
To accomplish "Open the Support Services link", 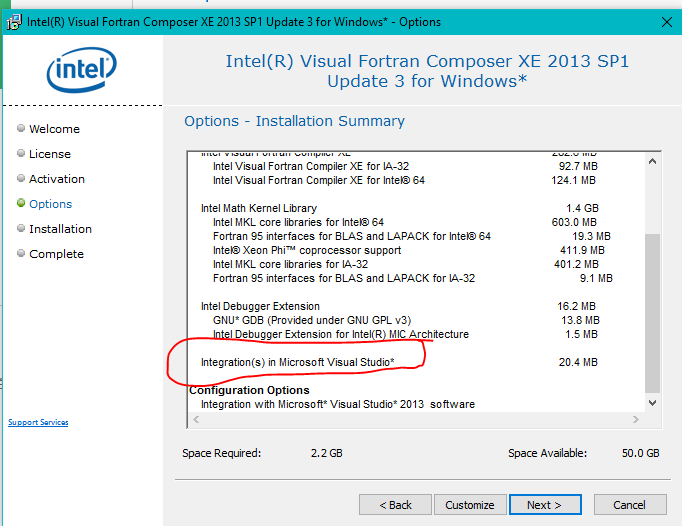I will pos(38,422).
